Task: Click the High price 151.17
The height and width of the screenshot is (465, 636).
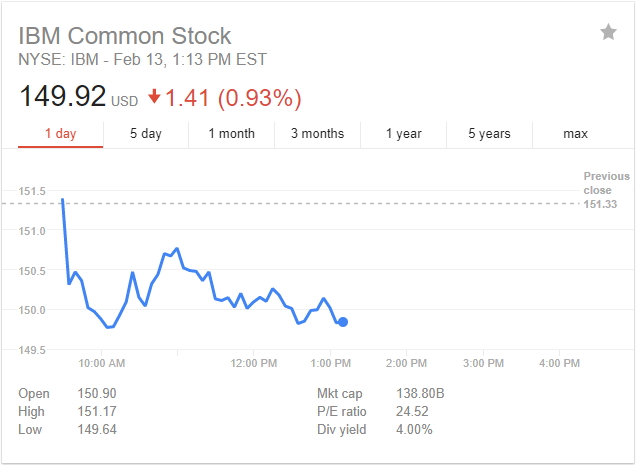Action: pos(98,412)
